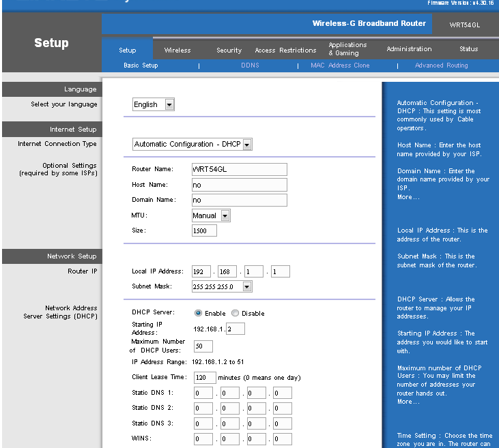Screen dimensions: 499x448
Task: Click the MTU Size field
Action: [204, 230]
